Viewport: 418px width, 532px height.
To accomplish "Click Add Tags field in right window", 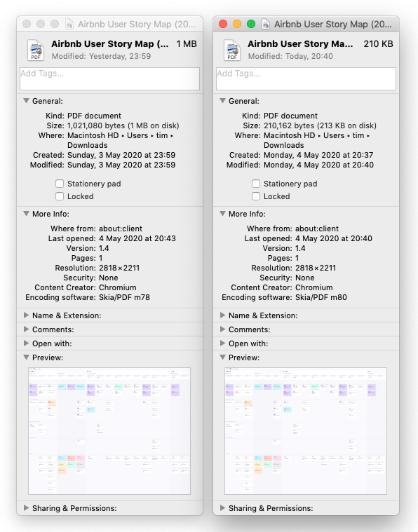I will [x=306, y=79].
